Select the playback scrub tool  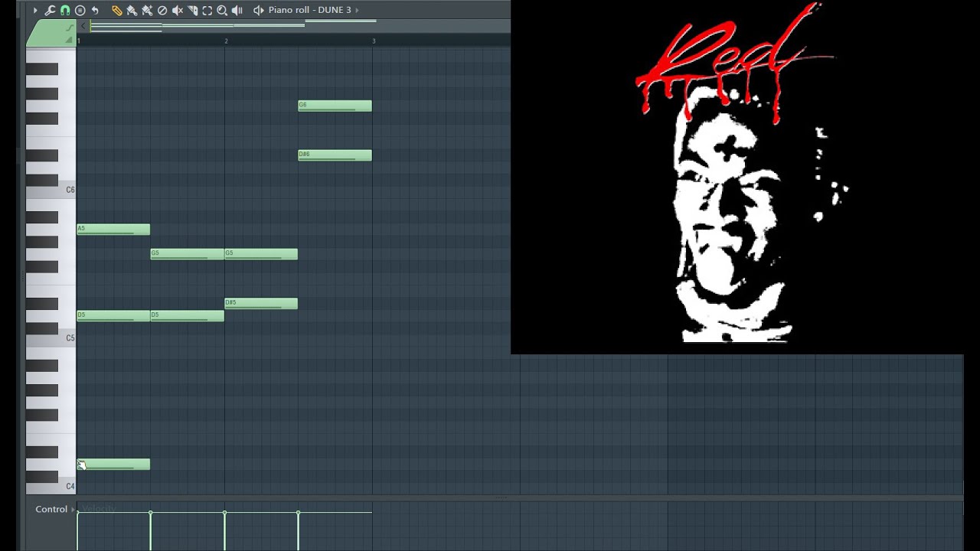pos(237,10)
